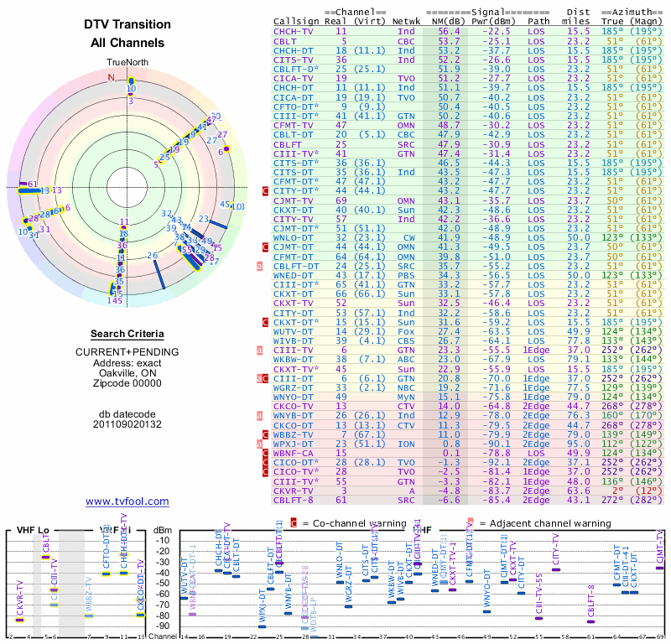The width and height of the screenshot is (671, 644).
Task: Click the pink legend icon for adjacent channel warning
Action: 471,523
